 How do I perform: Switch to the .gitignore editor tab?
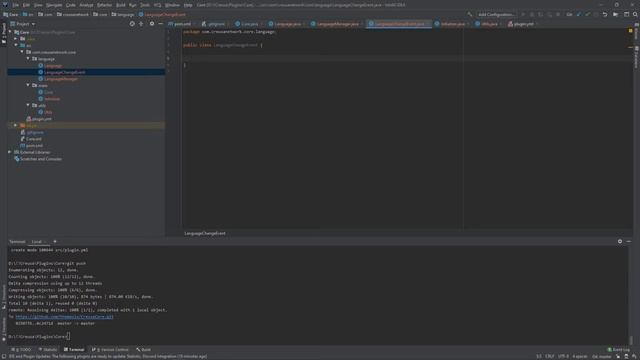point(213,24)
